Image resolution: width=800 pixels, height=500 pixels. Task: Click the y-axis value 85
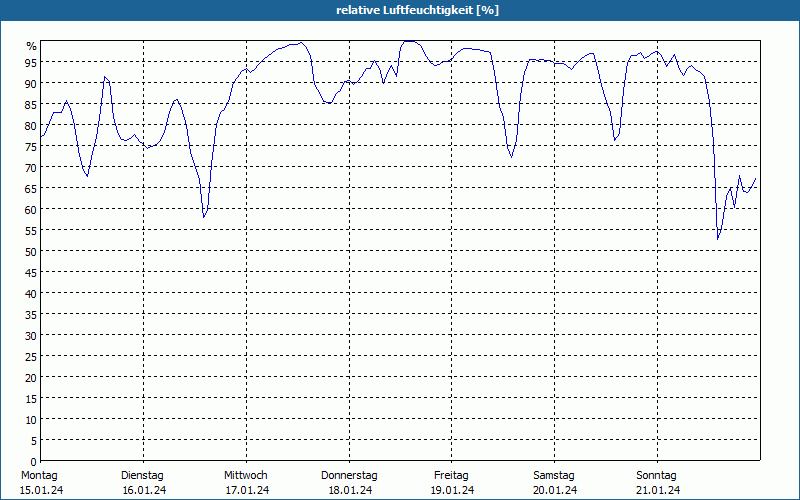(x=31, y=104)
